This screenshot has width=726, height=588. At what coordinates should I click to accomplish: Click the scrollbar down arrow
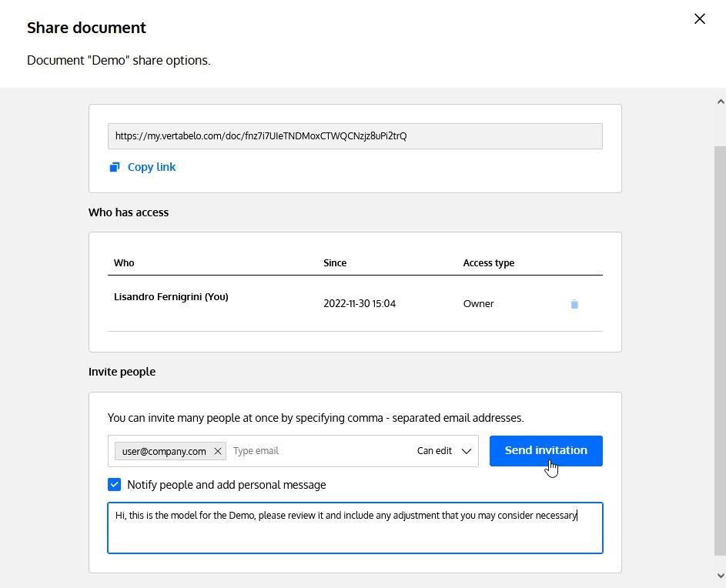click(x=721, y=576)
